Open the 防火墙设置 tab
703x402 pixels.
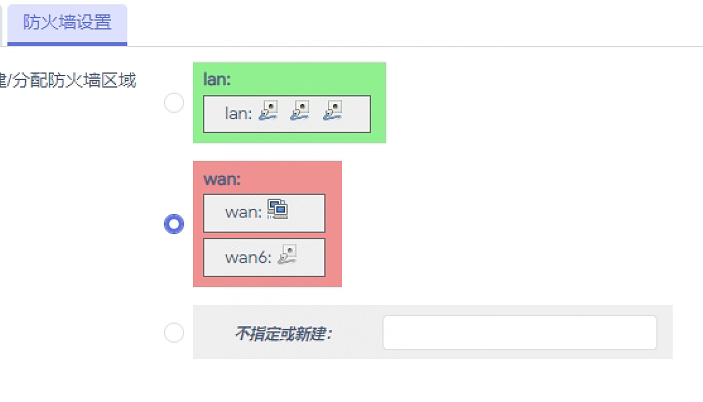pyautogui.click(x=67, y=24)
